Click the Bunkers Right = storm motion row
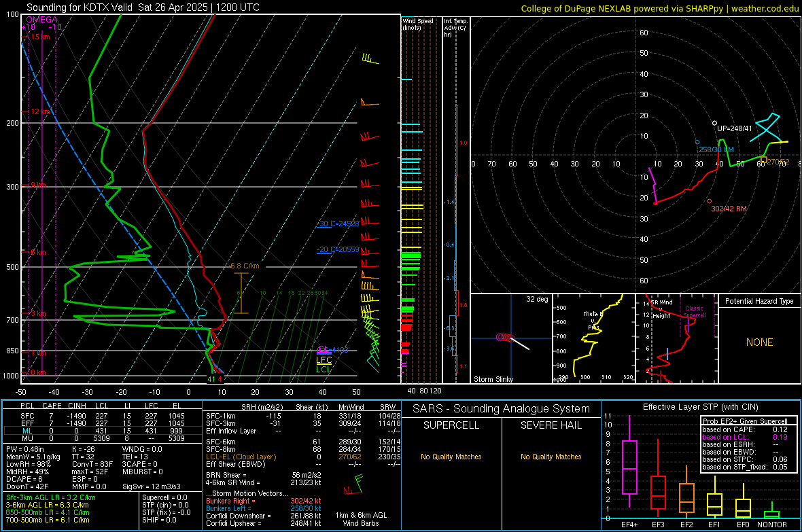This screenshot has width=802, height=532. [x=264, y=501]
